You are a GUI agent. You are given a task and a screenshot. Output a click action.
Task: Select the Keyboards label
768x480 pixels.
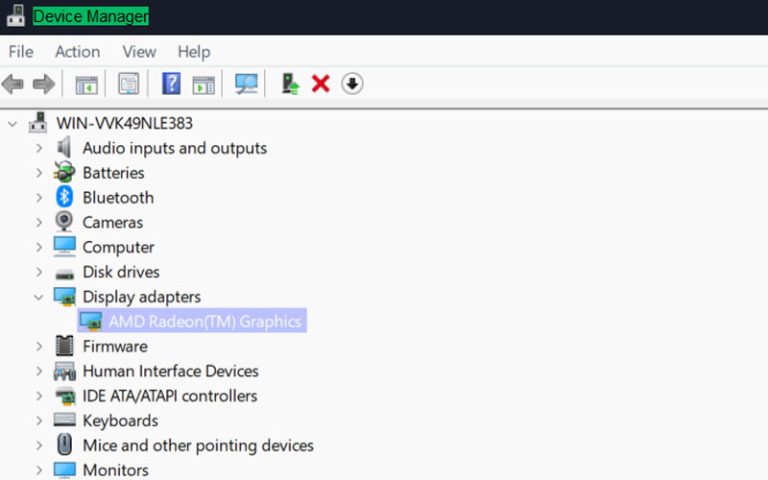[x=120, y=421]
